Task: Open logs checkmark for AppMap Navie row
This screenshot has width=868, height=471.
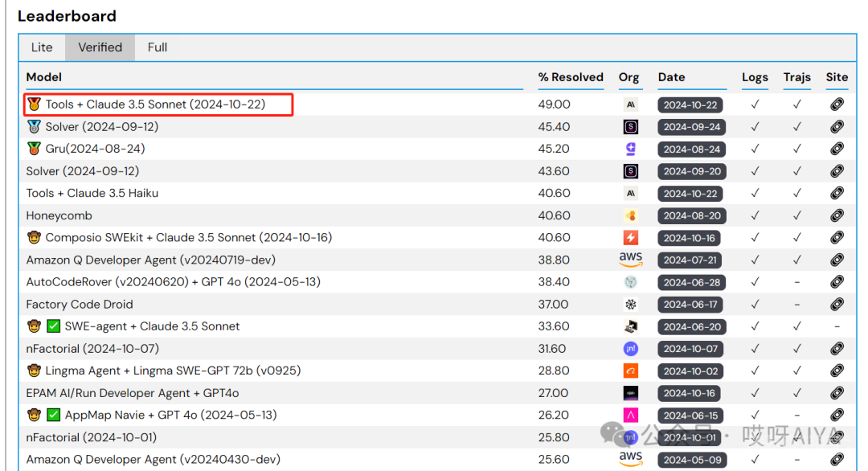Action: [755, 415]
